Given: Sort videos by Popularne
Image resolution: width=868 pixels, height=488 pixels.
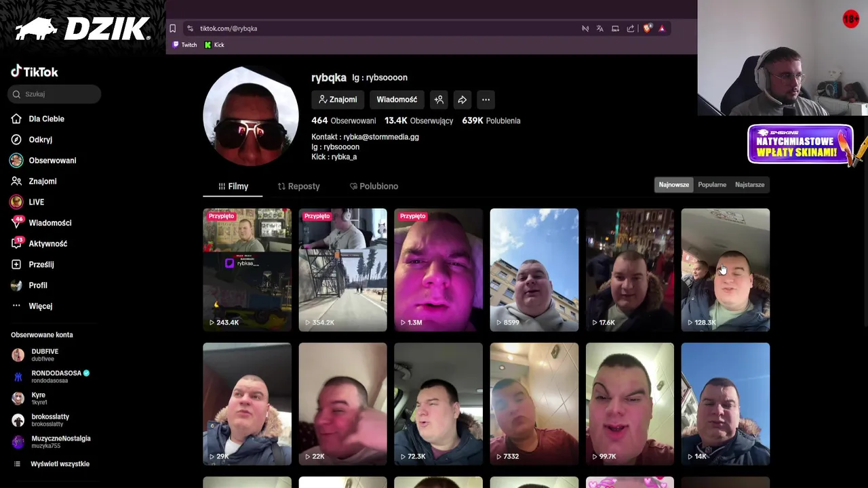Looking at the screenshot, I should pos(712,184).
